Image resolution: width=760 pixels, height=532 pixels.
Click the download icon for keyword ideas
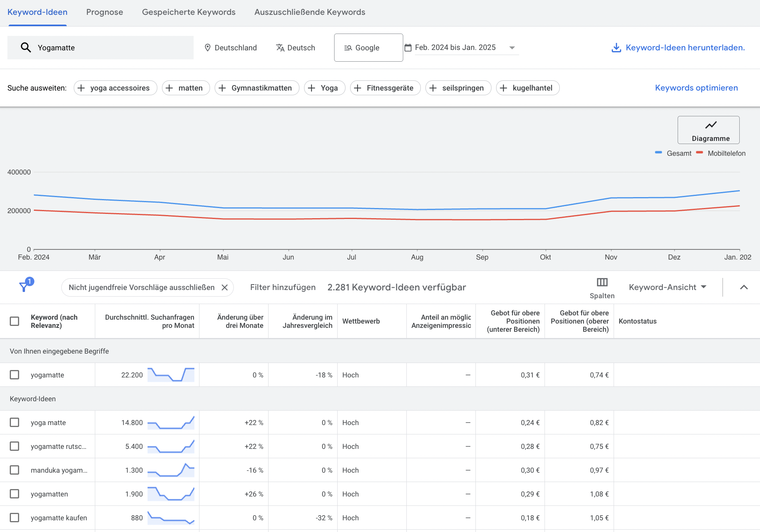point(616,48)
